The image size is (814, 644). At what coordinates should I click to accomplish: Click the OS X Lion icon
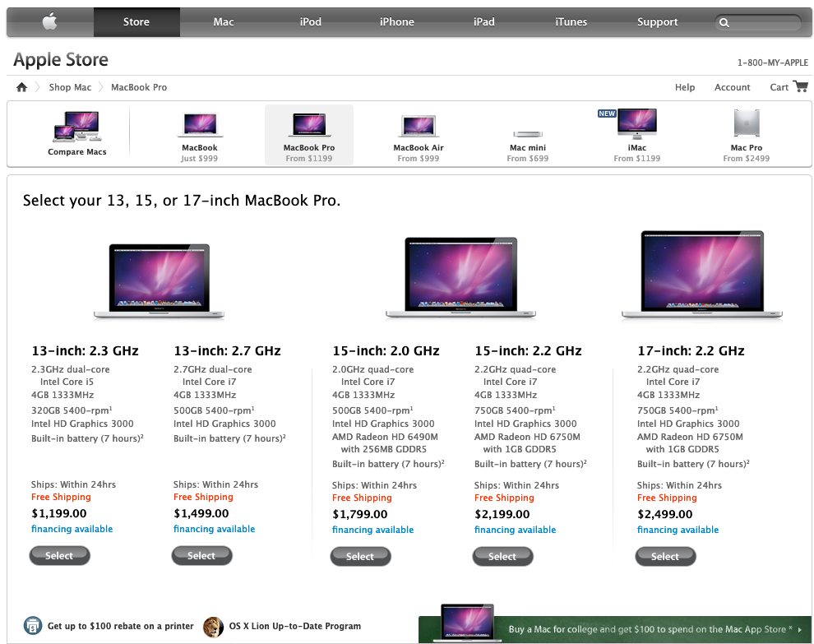(213, 627)
